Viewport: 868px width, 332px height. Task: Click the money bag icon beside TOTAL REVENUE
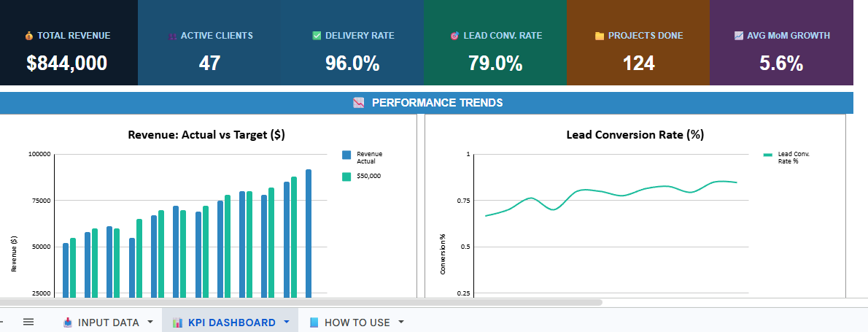point(28,36)
